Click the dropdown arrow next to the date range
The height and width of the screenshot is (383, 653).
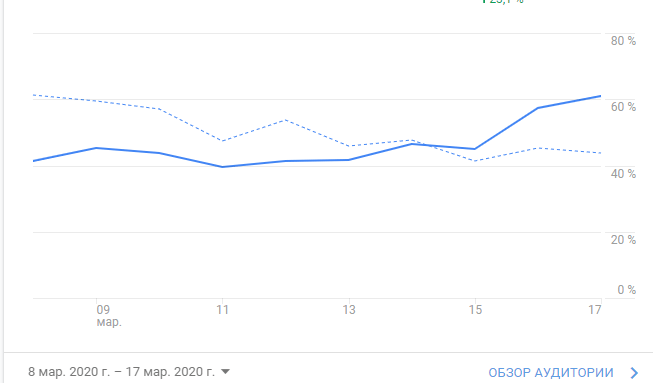(225, 371)
